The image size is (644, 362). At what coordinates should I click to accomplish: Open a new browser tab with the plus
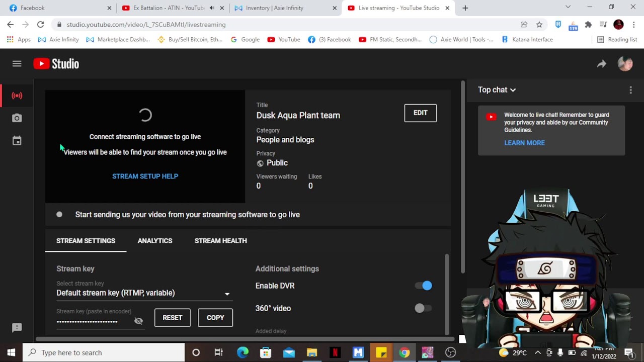[x=465, y=8]
